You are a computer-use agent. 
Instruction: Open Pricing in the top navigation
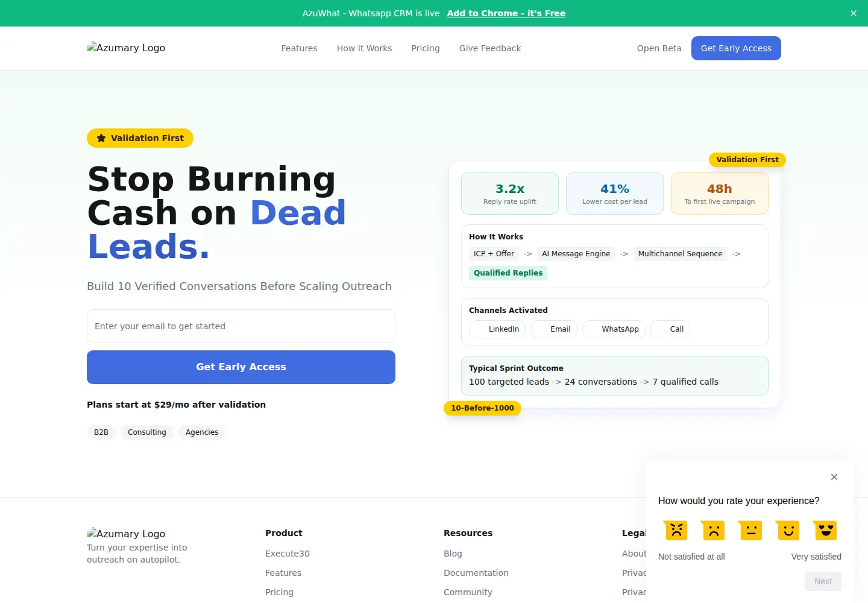[x=426, y=48]
